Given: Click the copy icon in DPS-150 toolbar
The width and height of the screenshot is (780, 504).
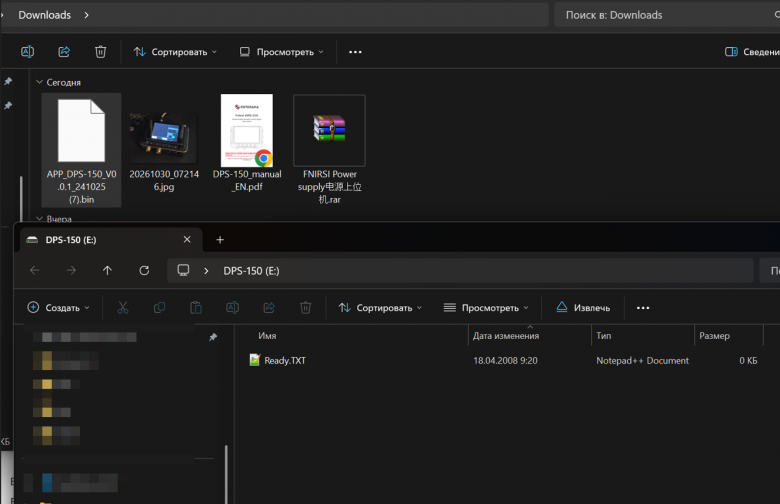Looking at the screenshot, I should pos(159,307).
